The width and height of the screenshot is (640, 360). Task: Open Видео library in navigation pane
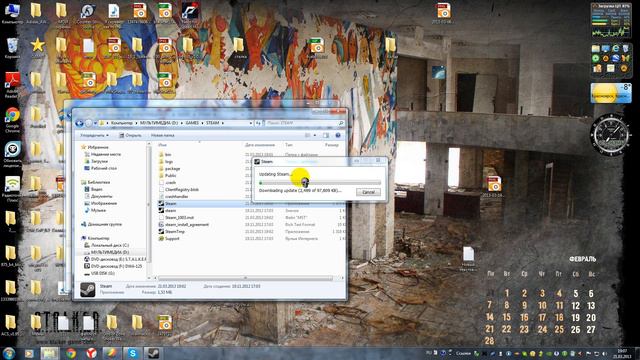click(x=93, y=189)
